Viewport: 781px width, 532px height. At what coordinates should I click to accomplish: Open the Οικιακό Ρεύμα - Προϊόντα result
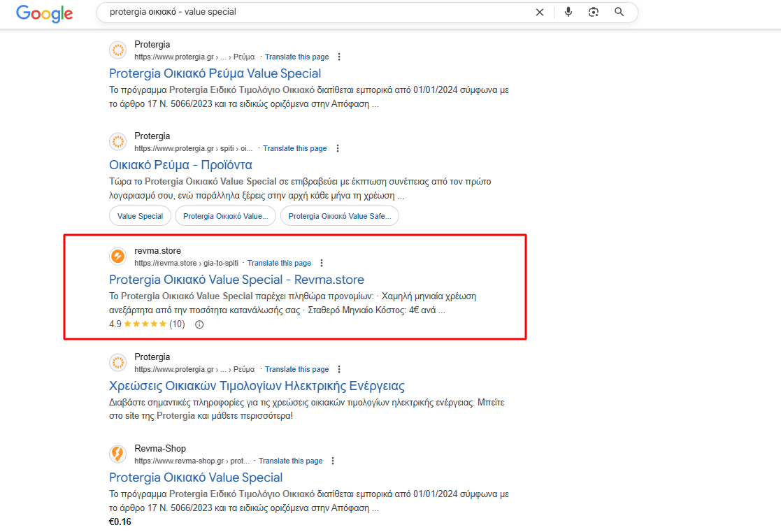coord(180,165)
